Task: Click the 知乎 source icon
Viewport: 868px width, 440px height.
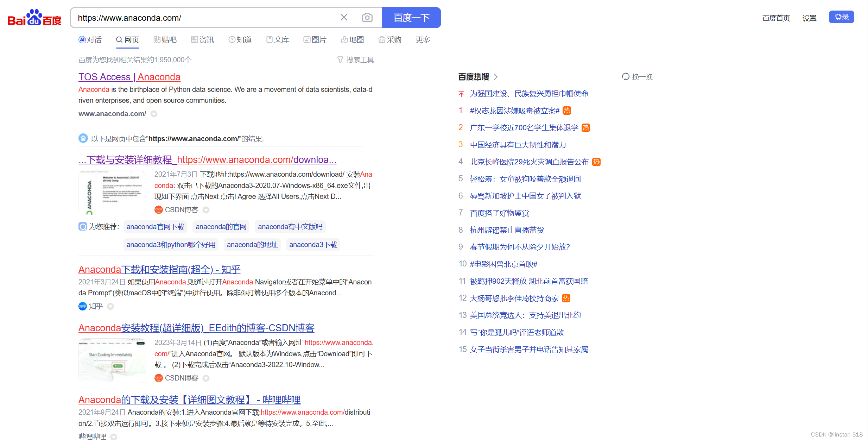Action: point(82,306)
